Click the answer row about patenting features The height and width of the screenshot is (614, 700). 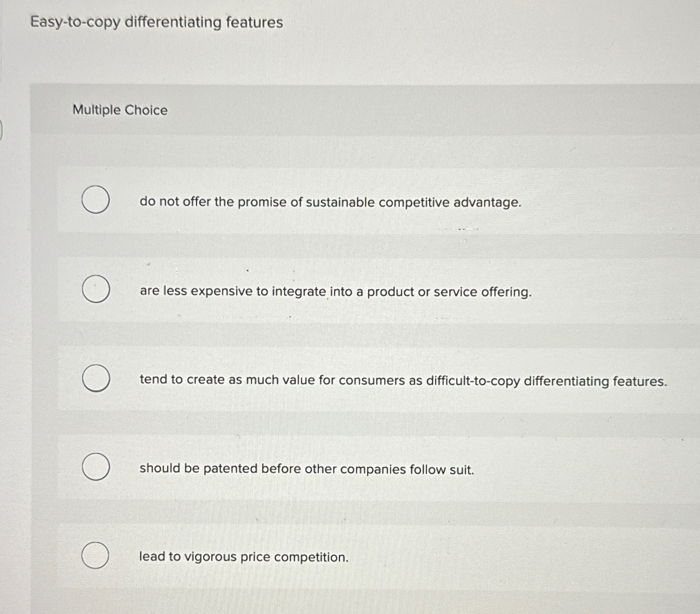(307, 469)
